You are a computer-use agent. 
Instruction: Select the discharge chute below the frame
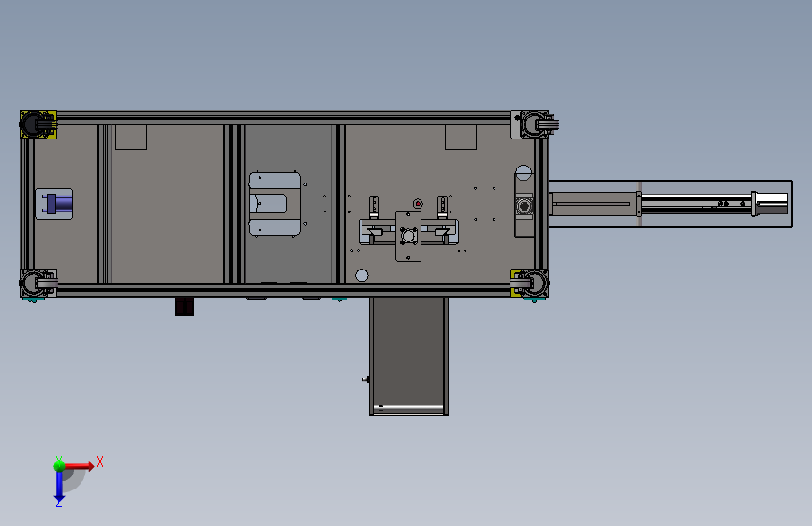[408, 356]
